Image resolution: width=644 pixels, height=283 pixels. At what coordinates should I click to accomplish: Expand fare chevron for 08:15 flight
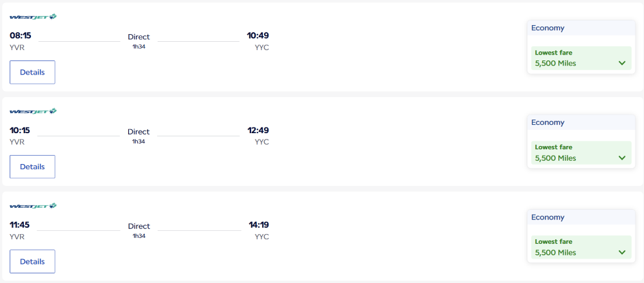(x=621, y=63)
